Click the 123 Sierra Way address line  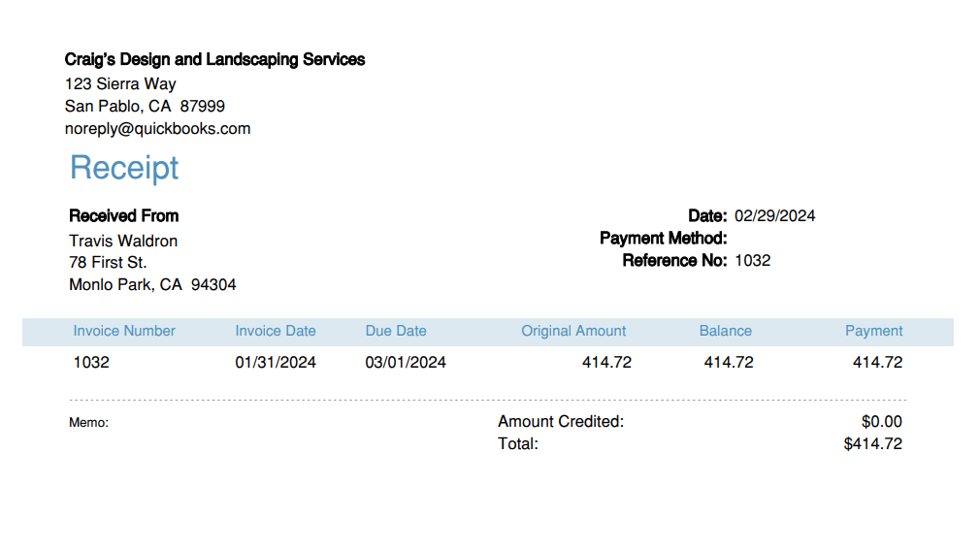click(x=120, y=83)
